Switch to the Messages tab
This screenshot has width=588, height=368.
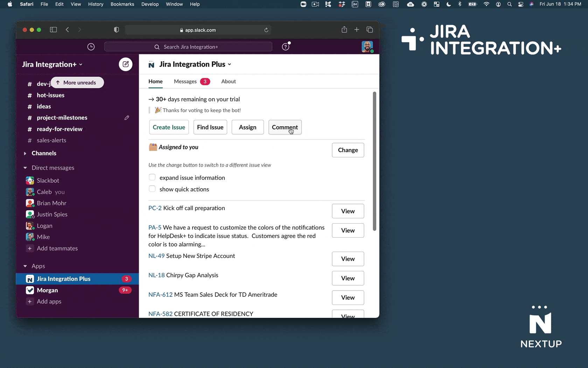tap(192, 81)
